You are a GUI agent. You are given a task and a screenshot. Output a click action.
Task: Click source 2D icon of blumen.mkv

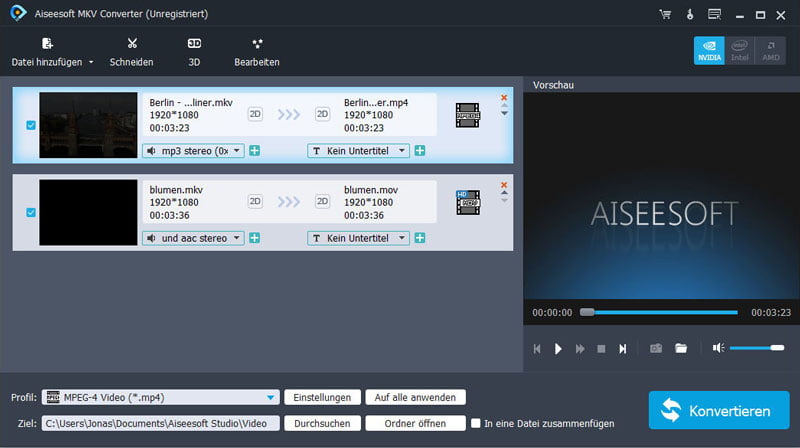(255, 202)
